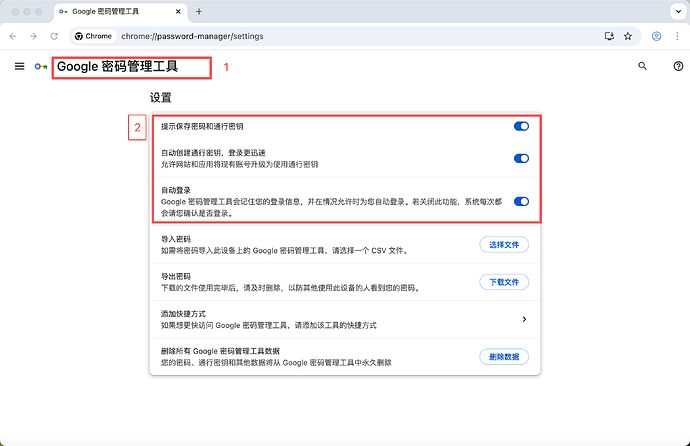Turn off the 自动登录 switch
Screen dimensions: 690x446
pos(521,201)
